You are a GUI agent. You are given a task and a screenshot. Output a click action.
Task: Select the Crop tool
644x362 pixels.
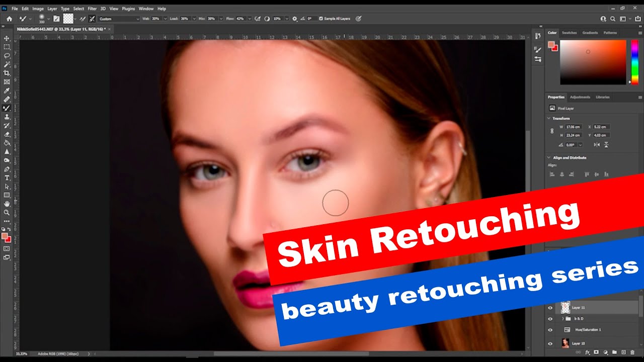pyautogui.click(x=7, y=73)
